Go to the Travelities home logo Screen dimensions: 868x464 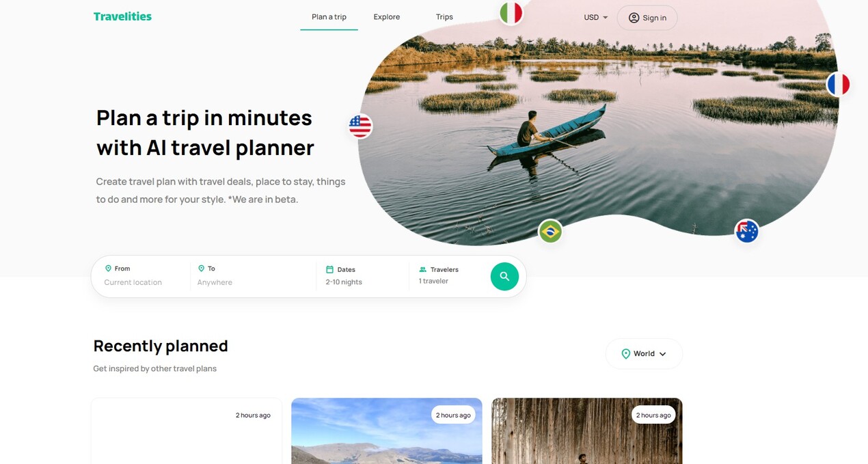(122, 16)
